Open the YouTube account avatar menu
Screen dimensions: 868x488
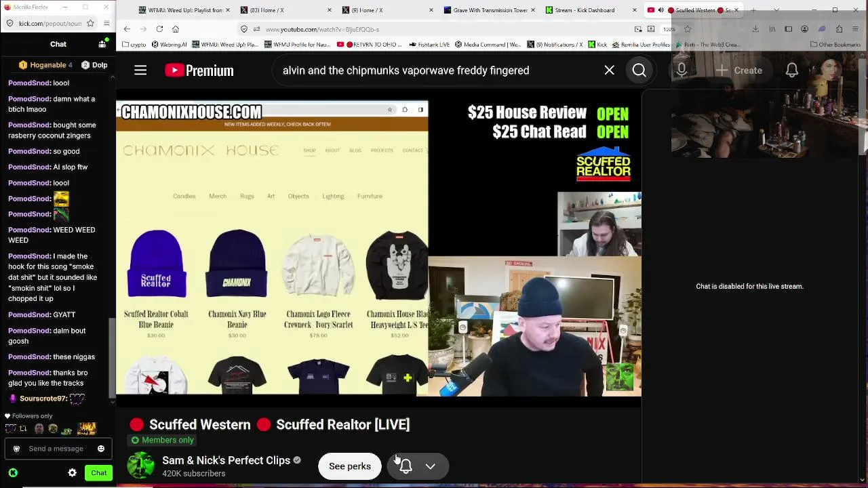831,70
